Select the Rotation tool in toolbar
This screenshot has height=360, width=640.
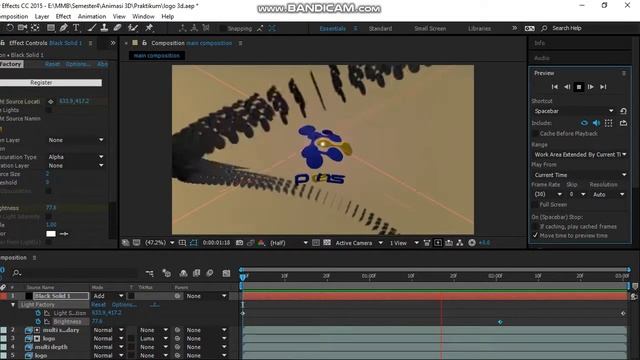coord(10,28)
